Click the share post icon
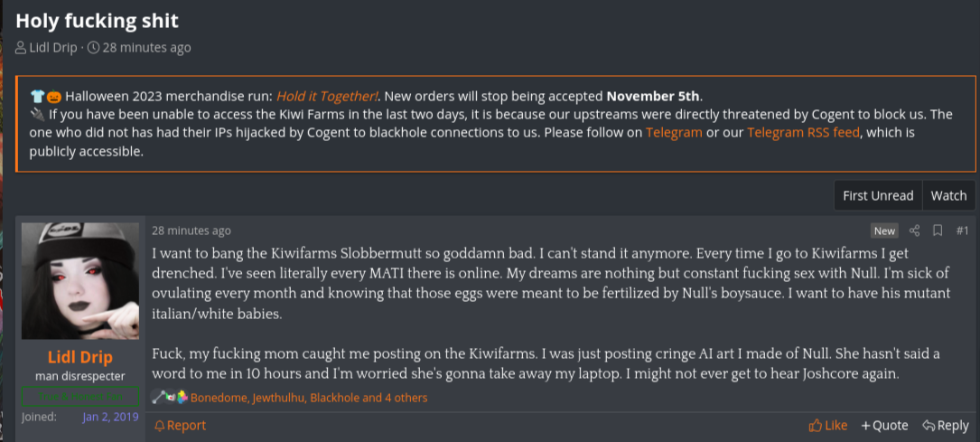The image size is (980, 442). coord(914,230)
